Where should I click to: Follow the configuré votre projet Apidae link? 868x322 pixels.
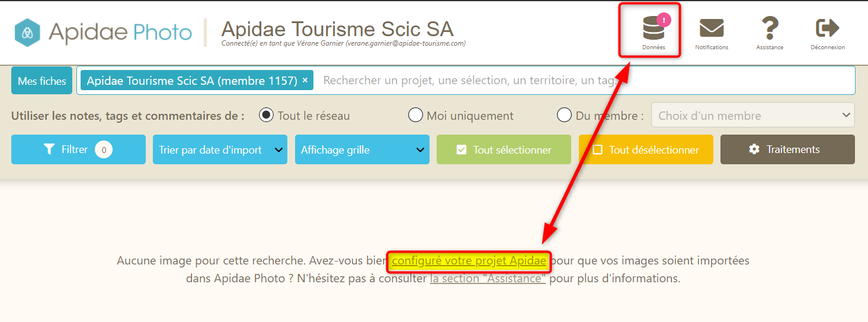point(469,261)
